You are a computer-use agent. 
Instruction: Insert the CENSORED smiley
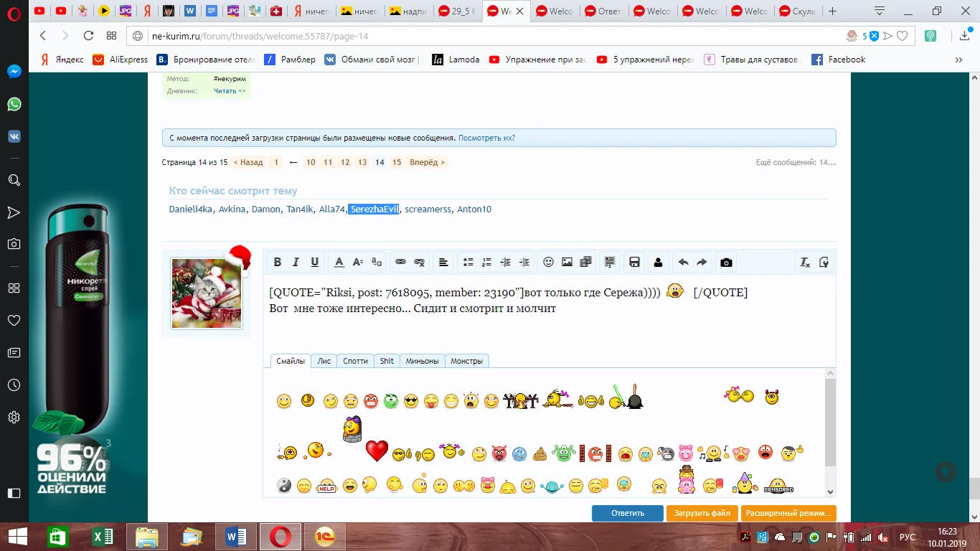(x=778, y=486)
